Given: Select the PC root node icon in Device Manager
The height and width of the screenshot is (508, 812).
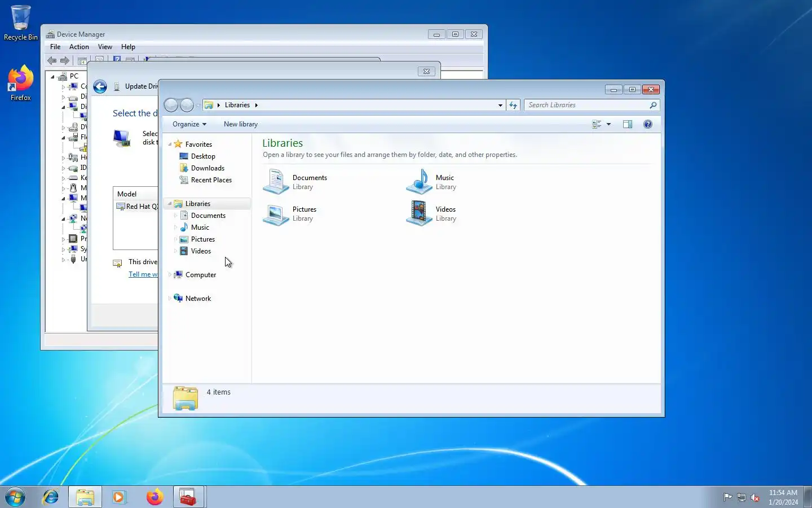Looking at the screenshot, I should 63,76.
